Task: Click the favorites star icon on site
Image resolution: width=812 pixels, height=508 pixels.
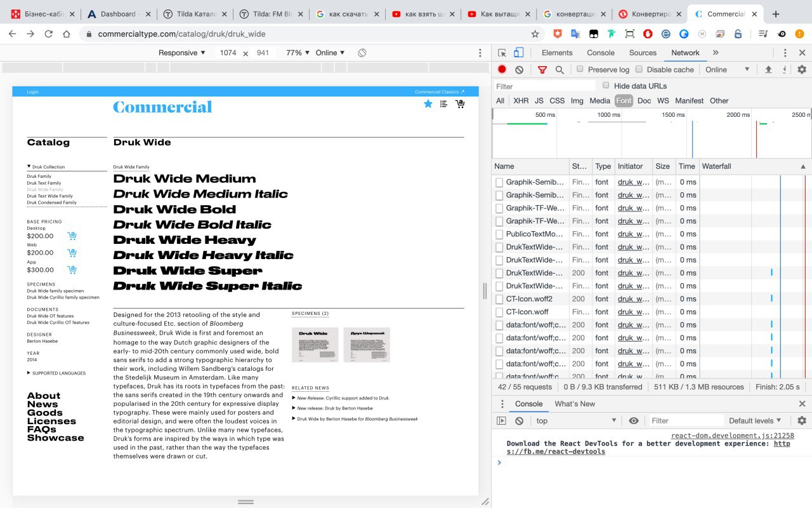Action: coord(428,104)
